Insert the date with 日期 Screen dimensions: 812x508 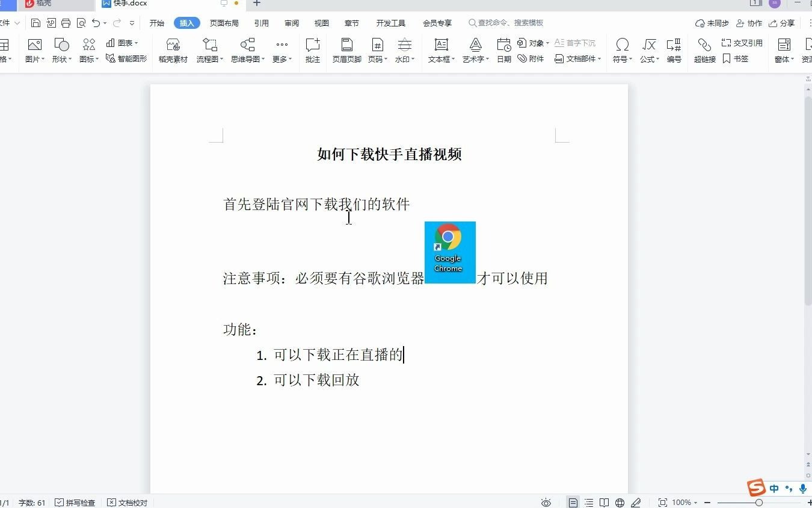[504, 51]
